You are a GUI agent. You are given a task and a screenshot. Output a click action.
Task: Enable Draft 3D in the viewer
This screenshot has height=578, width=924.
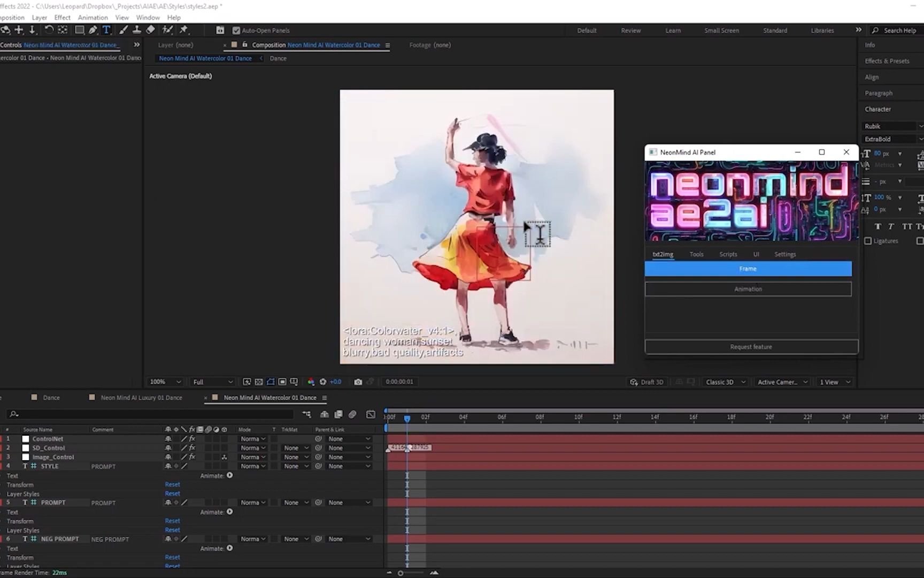tap(646, 382)
